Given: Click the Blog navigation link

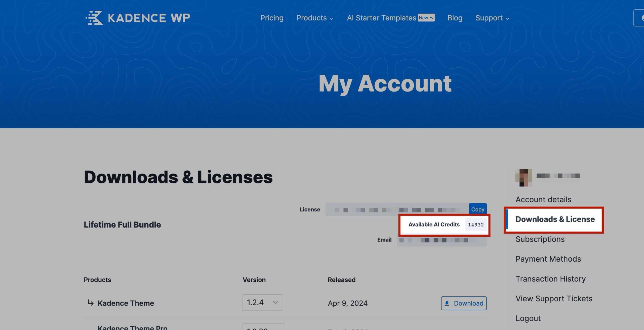Looking at the screenshot, I should (x=455, y=17).
